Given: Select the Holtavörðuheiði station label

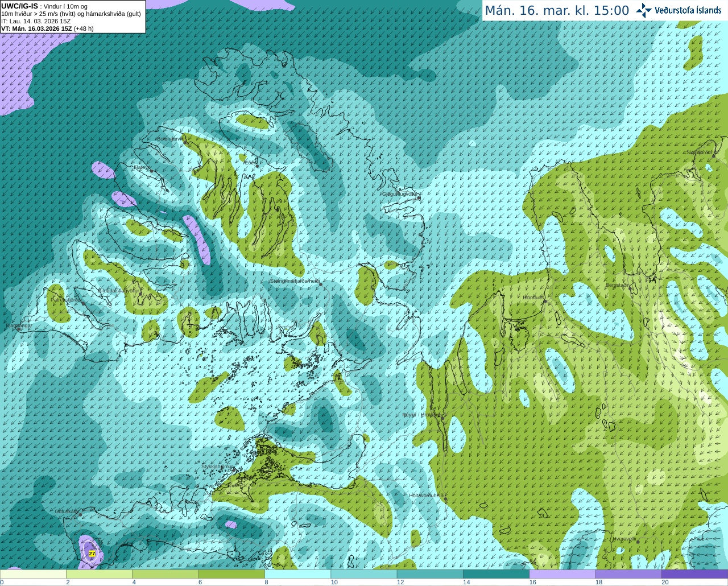Looking at the screenshot, I should (427, 496).
